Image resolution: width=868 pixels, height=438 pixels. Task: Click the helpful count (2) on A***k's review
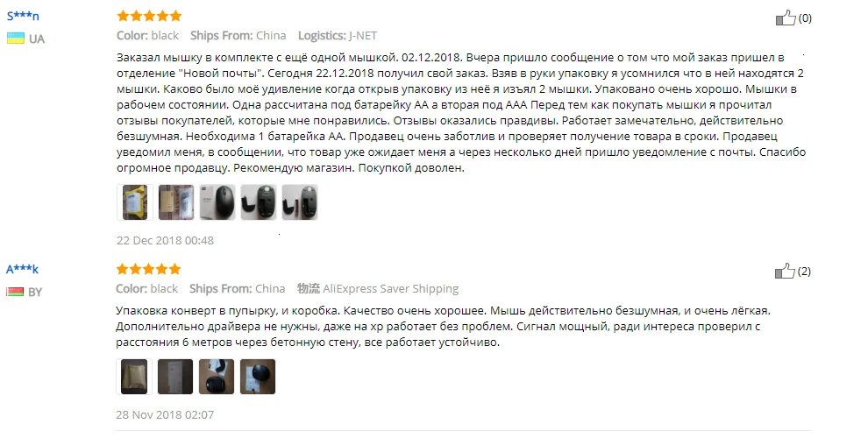click(804, 271)
